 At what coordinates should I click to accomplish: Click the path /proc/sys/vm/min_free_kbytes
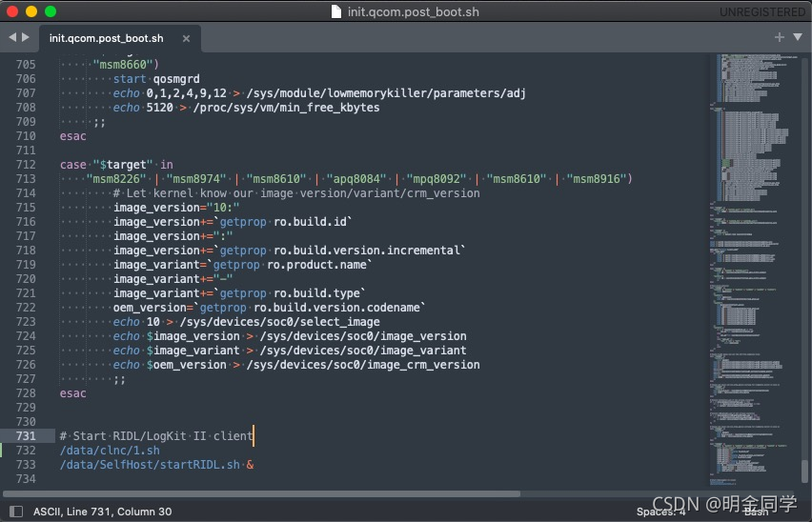pos(286,108)
